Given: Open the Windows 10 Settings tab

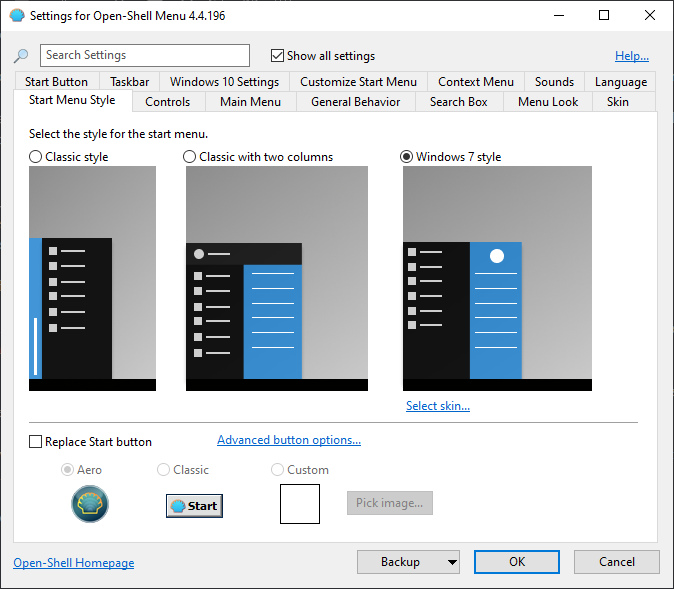Looking at the screenshot, I should [x=224, y=82].
